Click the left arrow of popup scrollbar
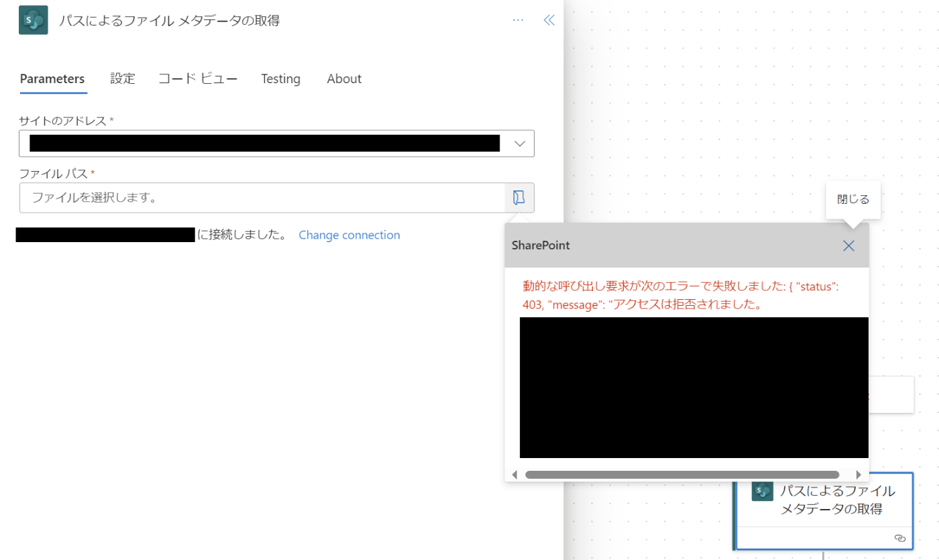 coord(514,474)
